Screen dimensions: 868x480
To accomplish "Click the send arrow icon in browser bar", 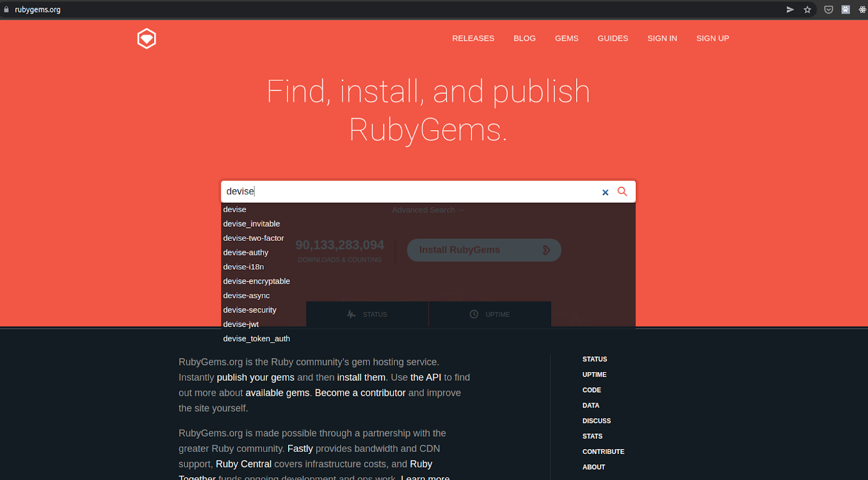I will tap(790, 9).
